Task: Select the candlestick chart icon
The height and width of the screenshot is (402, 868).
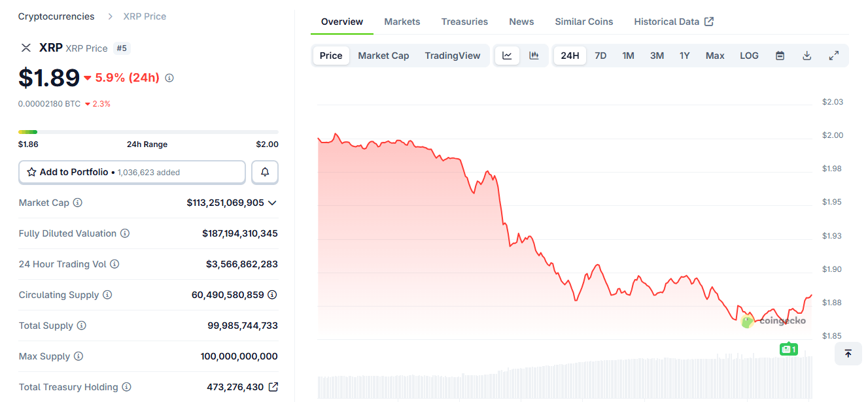Action: pos(534,56)
